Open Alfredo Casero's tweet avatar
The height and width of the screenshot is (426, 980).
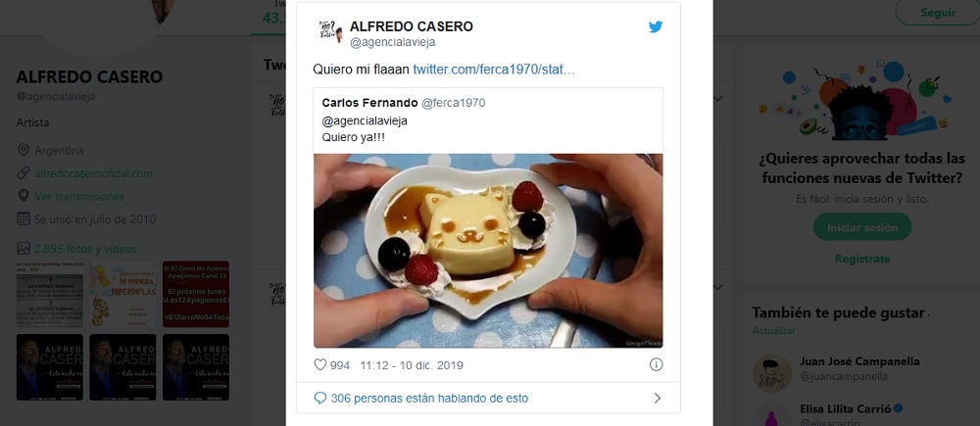pyautogui.click(x=330, y=32)
